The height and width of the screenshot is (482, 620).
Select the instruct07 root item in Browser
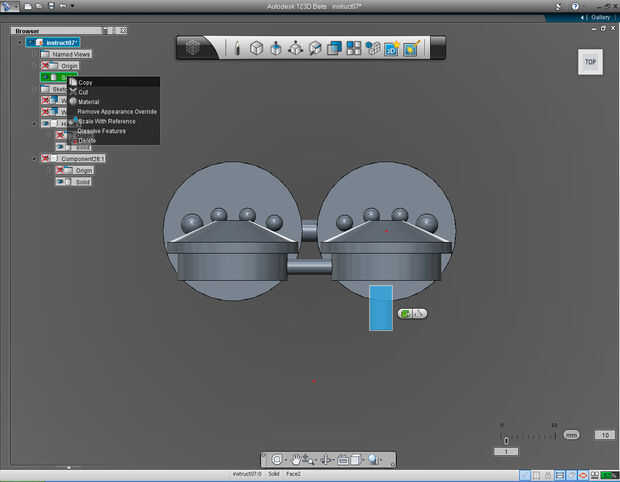(53, 42)
